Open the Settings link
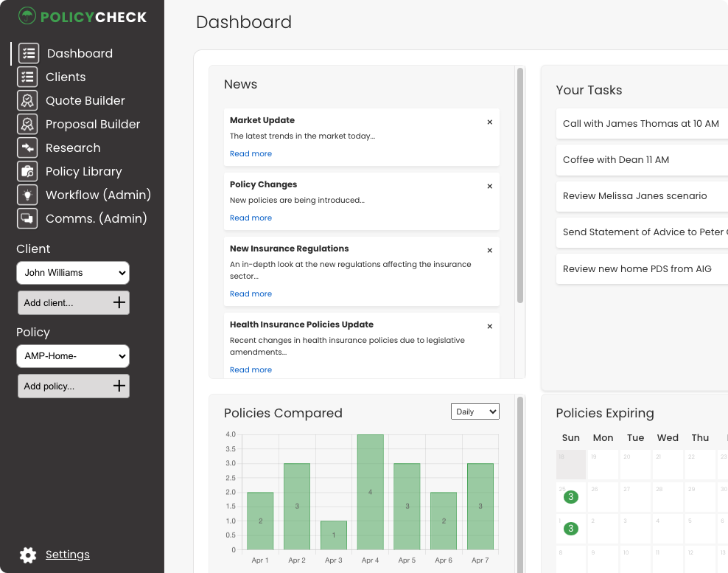728x573 pixels. click(68, 555)
